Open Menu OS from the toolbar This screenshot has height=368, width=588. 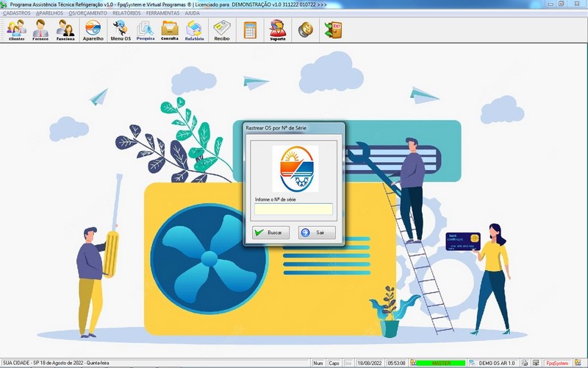(x=121, y=30)
